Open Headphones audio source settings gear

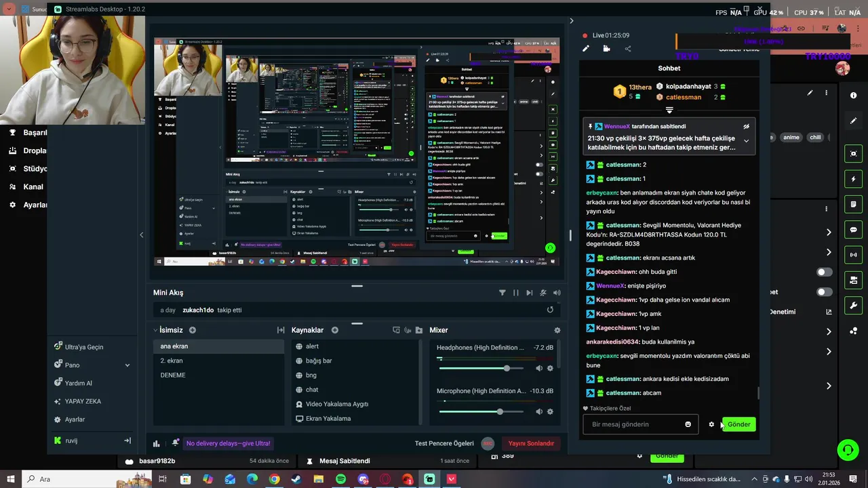tap(550, 368)
